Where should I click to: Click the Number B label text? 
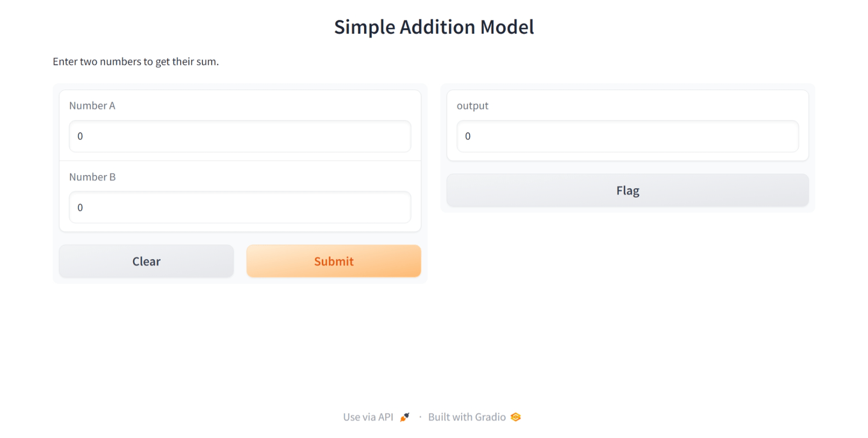(92, 177)
